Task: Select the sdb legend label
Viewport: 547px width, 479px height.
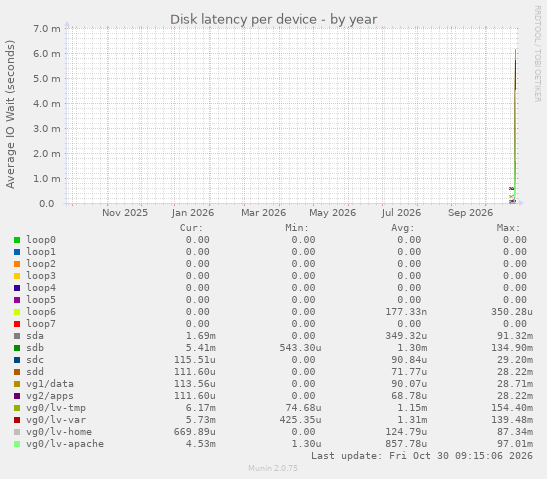Action: (35, 348)
